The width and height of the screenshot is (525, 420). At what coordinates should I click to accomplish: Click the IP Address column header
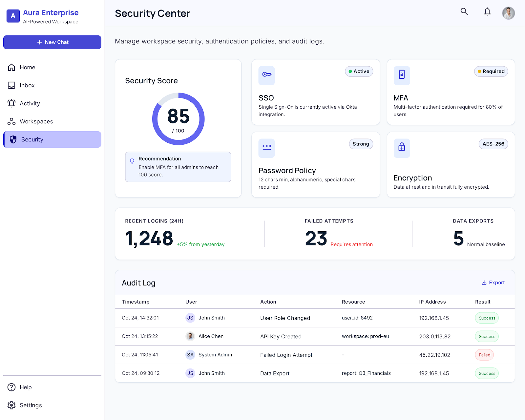432,302
